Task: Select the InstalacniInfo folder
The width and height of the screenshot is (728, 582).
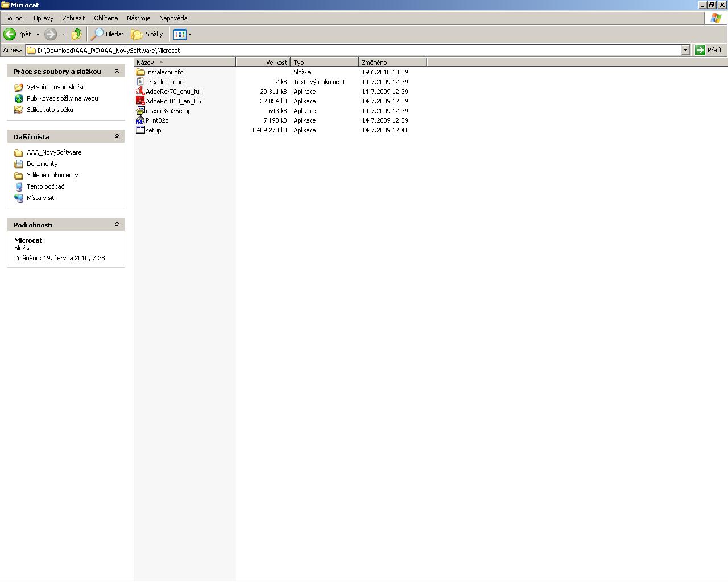Action: coord(164,72)
